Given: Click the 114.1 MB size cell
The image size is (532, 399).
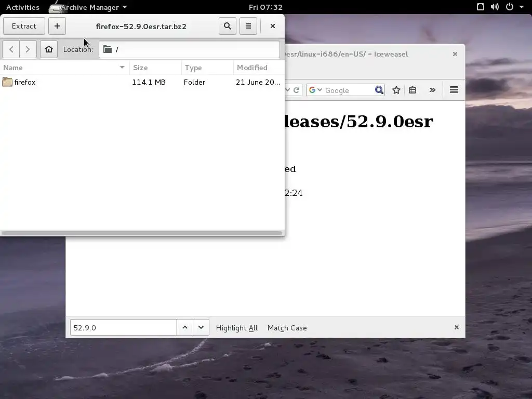Looking at the screenshot, I should tap(149, 82).
